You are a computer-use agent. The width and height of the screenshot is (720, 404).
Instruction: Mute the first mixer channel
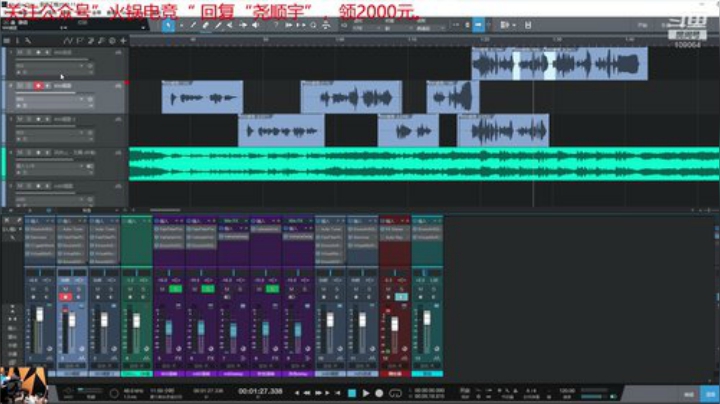pos(33,289)
